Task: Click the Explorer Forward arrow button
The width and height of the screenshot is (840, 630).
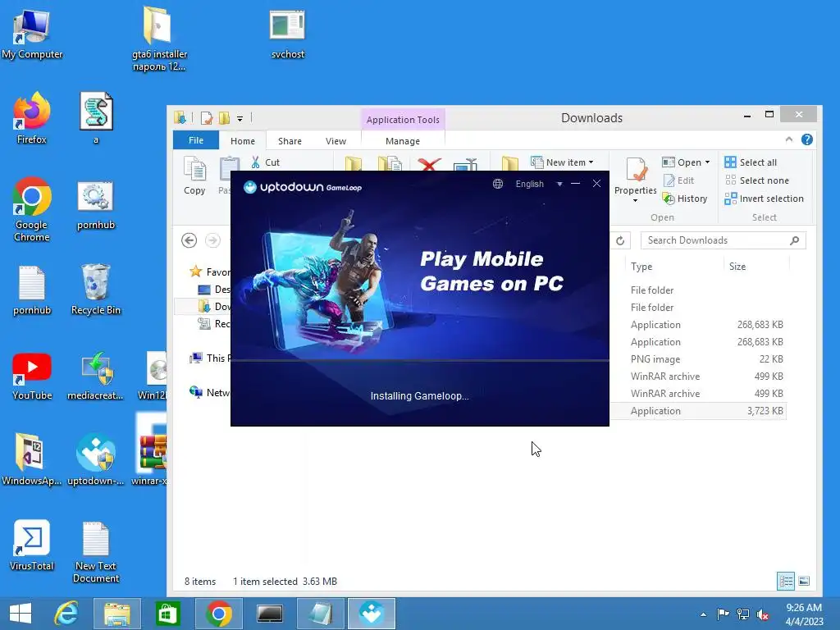Action: pos(212,240)
